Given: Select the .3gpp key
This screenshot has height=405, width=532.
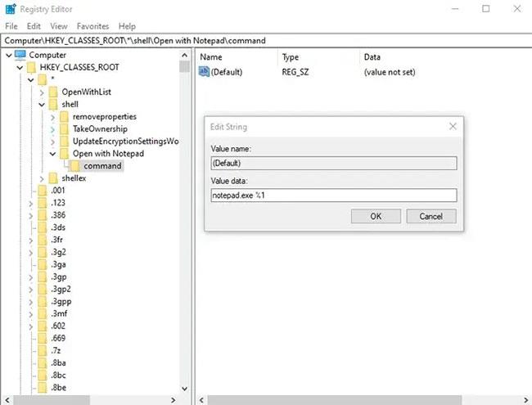Looking at the screenshot, I should 61,302.
